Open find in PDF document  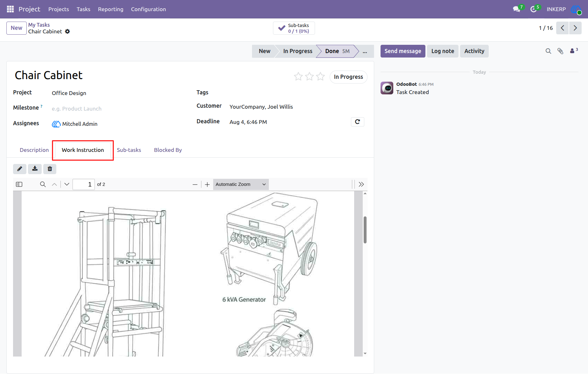point(43,184)
